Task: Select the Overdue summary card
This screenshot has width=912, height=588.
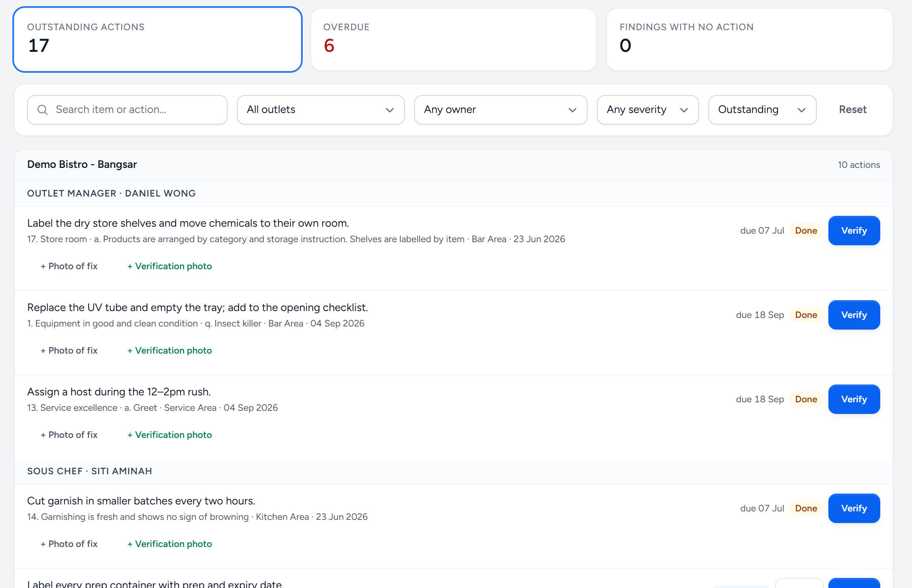Action: [453, 39]
